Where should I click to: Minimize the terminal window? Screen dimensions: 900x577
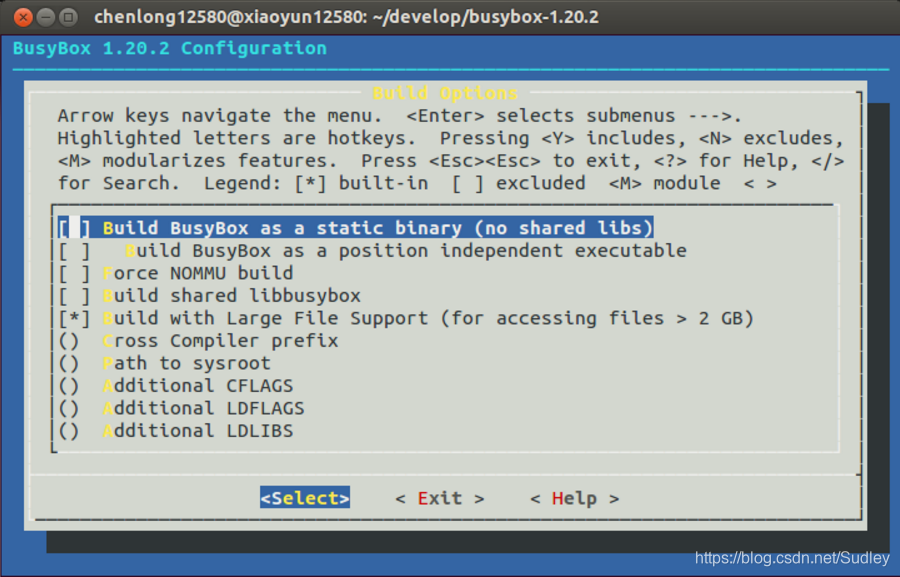tap(45, 17)
